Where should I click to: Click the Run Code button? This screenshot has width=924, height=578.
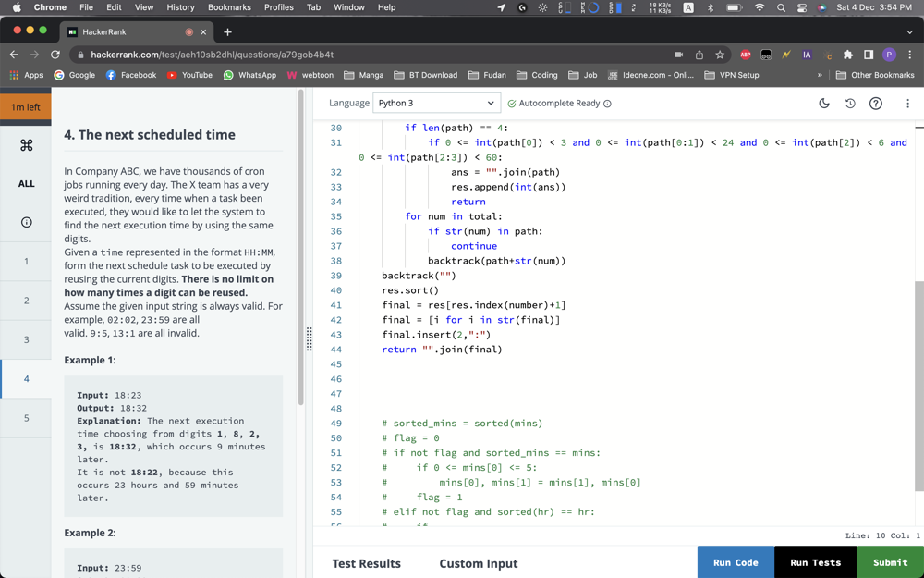pos(736,562)
